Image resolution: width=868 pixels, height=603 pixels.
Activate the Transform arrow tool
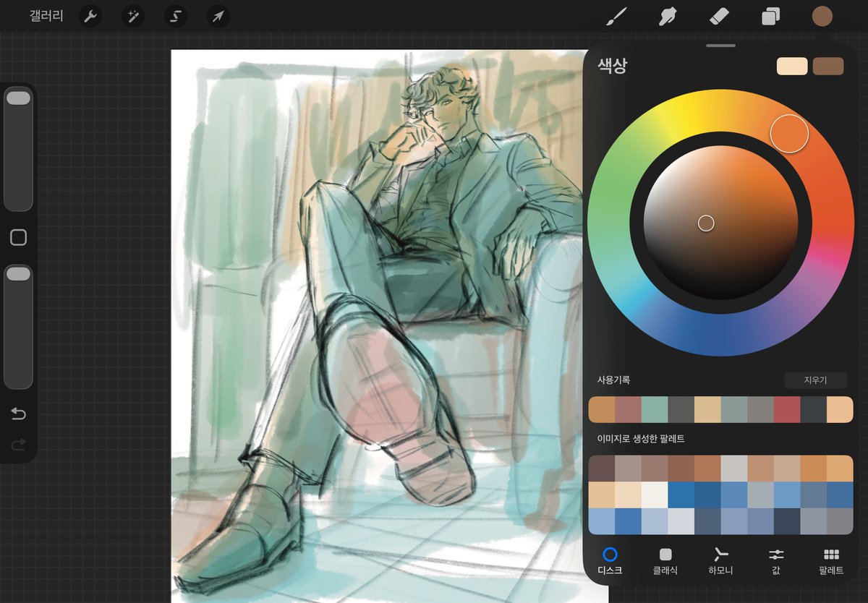pyautogui.click(x=218, y=16)
